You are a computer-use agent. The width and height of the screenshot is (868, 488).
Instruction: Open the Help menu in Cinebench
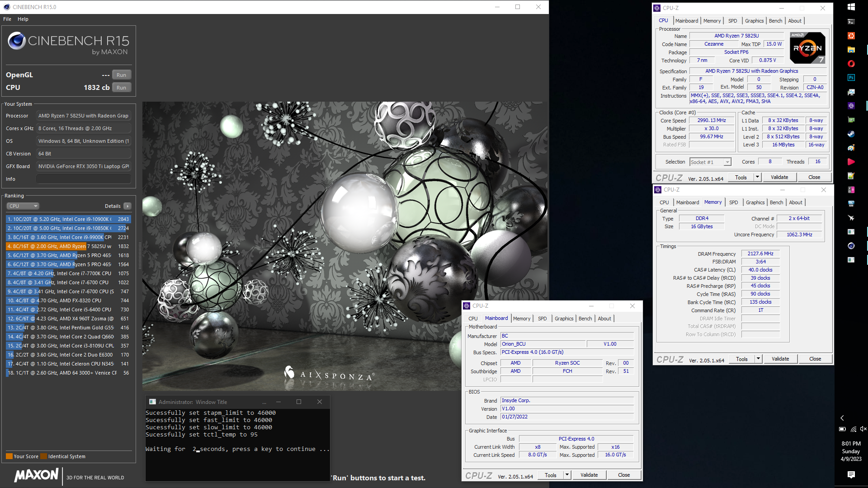(23, 19)
